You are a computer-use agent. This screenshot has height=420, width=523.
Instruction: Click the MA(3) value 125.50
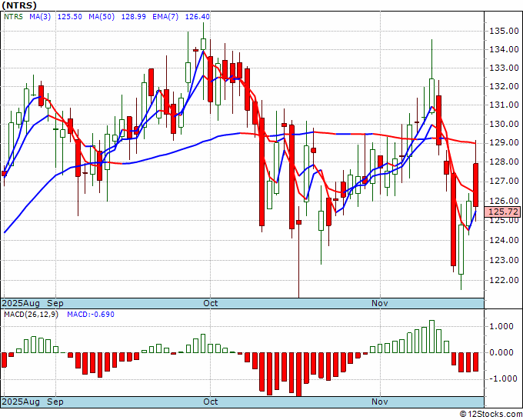pos(70,17)
